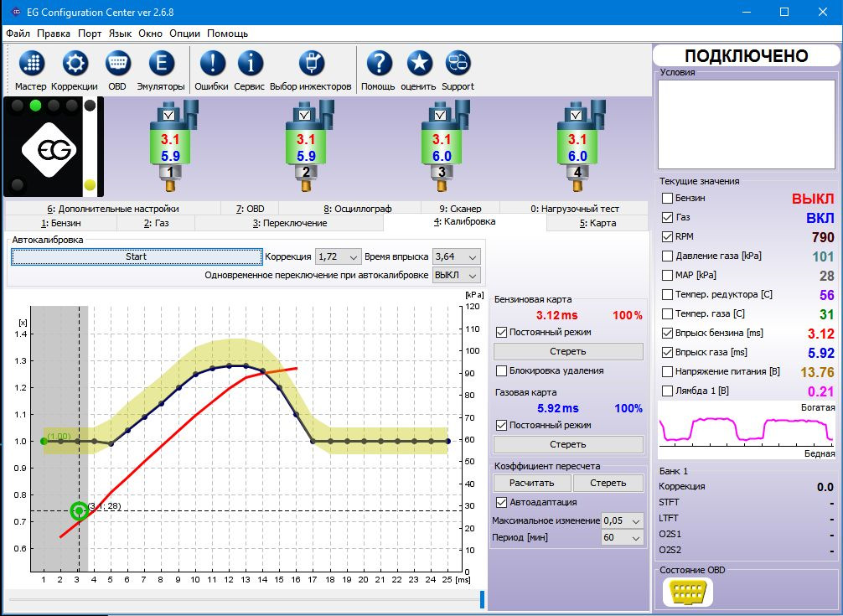843x616 pixels.
Task: Click the Расчитать button
Action: [532, 484]
